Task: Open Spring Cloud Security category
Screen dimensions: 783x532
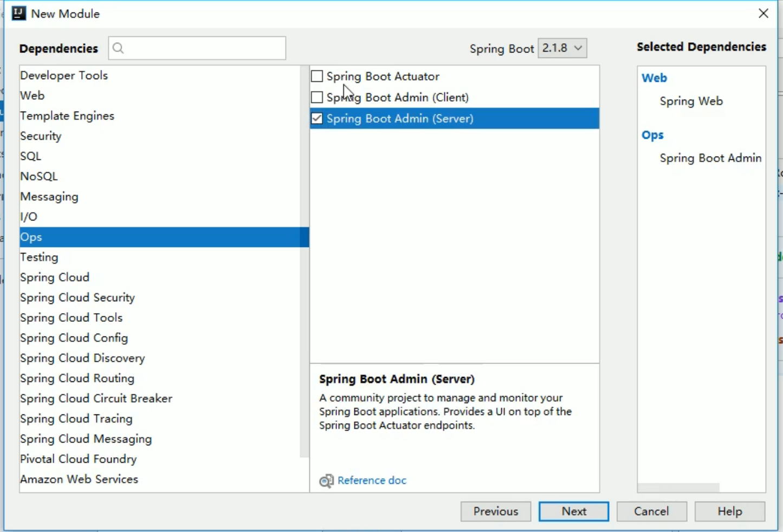Action: point(160,297)
